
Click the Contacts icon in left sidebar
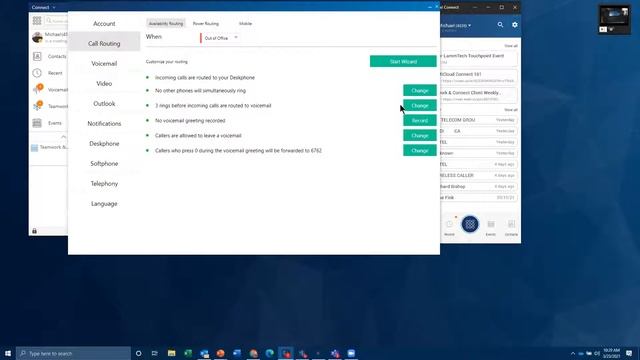pyautogui.click(x=37, y=56)
